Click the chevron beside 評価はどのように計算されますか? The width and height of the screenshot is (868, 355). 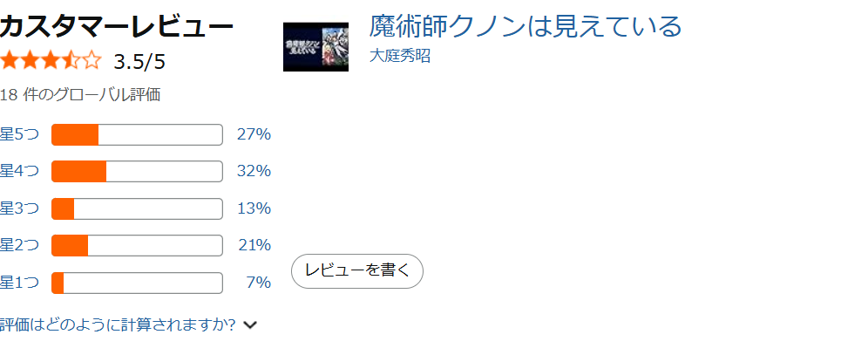tap(250, 325)
